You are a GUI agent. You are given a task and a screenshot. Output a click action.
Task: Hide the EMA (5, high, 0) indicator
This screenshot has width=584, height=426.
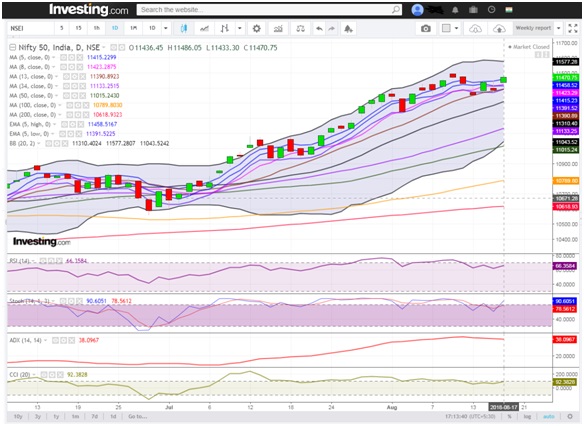click(x=64, y=124)
